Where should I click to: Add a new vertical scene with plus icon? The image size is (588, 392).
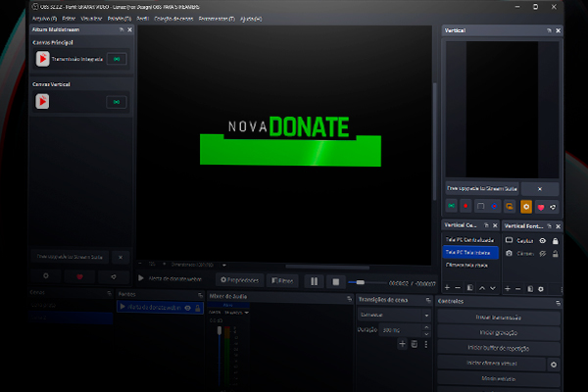447,288
